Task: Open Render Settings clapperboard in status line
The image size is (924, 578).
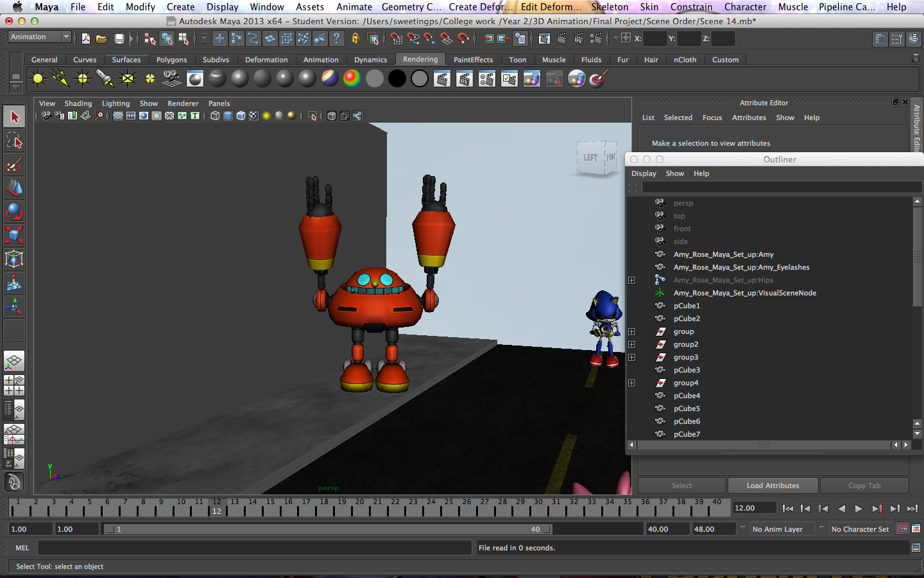Action: coord(595,39)
